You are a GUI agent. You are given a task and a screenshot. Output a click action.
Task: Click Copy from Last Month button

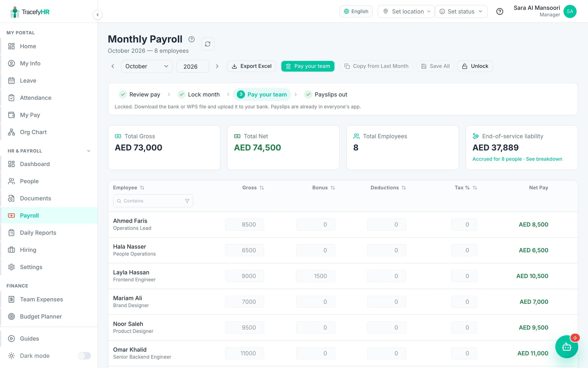pos(376,66)
